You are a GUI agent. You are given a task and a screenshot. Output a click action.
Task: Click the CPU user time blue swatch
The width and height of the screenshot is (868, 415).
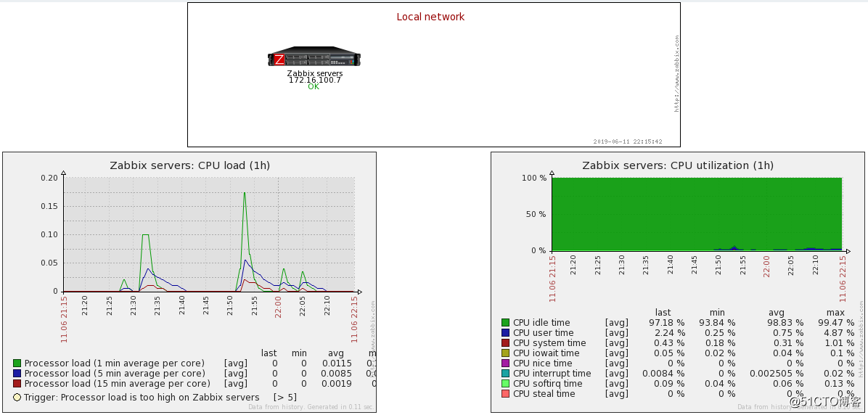click(x=505, y=332)
